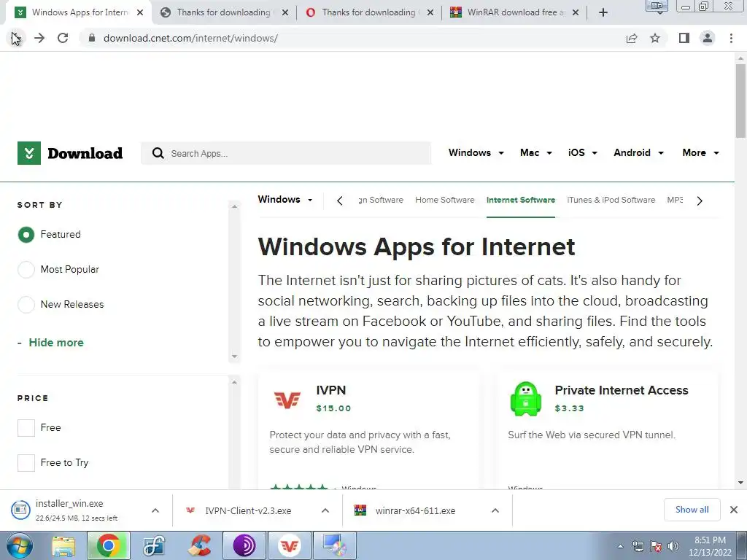Click the address bar URL
Viewport: 747px width, 560px height.
pyautogui.click(x=190, y=38)
